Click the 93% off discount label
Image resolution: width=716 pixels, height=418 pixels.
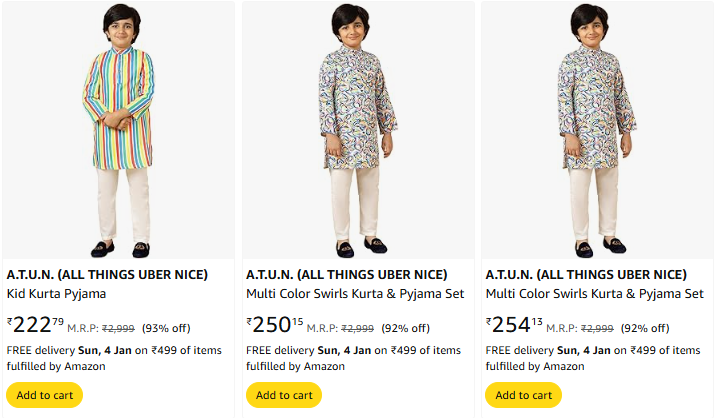[x=166, y=328]
